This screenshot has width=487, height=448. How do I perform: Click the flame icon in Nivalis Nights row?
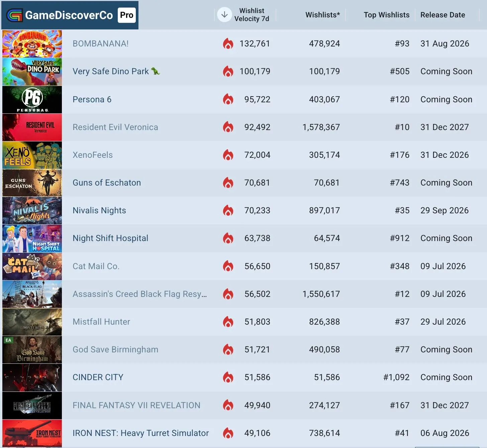(228, 210)
